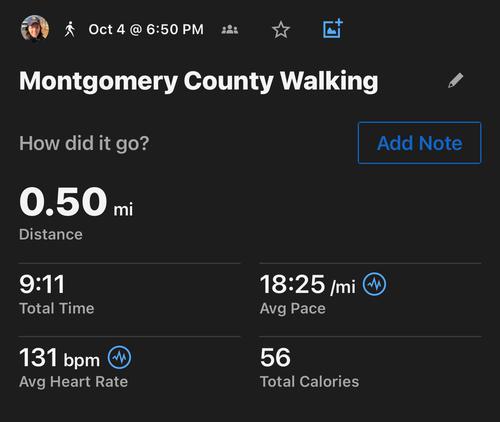Open the Avg Pace chart icon
The height and width of the screenshot is (422, 500).
point(374,284)
